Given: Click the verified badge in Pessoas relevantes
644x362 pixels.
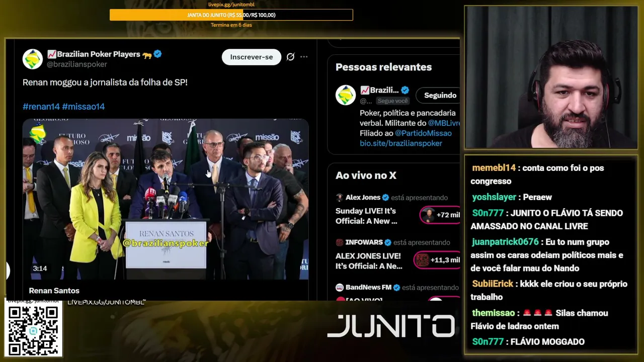Looking at the screenshot, I should [x=405, y=90].
